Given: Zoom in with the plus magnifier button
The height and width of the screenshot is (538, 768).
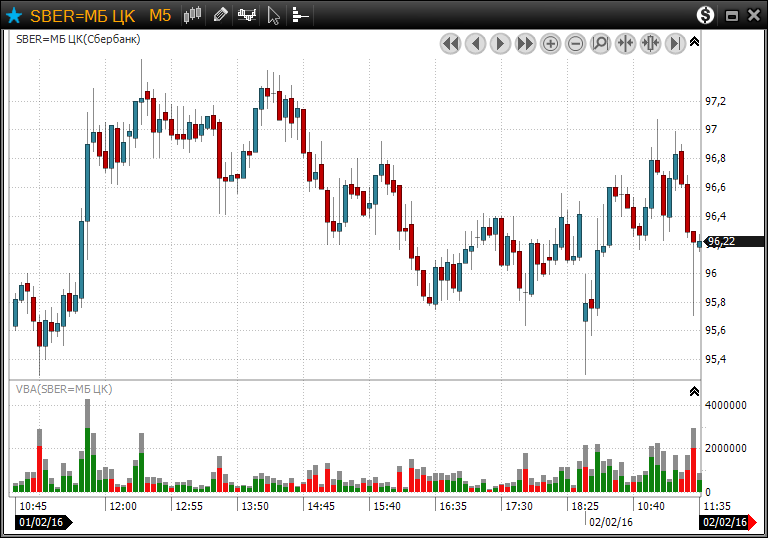Looking at the screenshot, I should tap(551, 43).
